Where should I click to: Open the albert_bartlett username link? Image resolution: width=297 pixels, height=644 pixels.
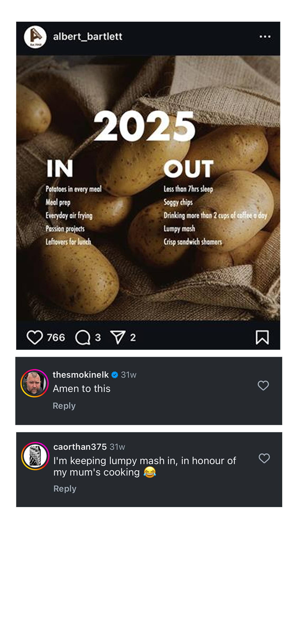(x=88, y=36)
